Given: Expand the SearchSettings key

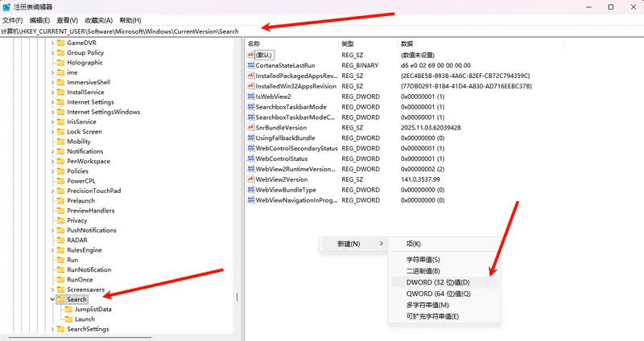Looking at the screenshot, I should (x=52, y=329).
